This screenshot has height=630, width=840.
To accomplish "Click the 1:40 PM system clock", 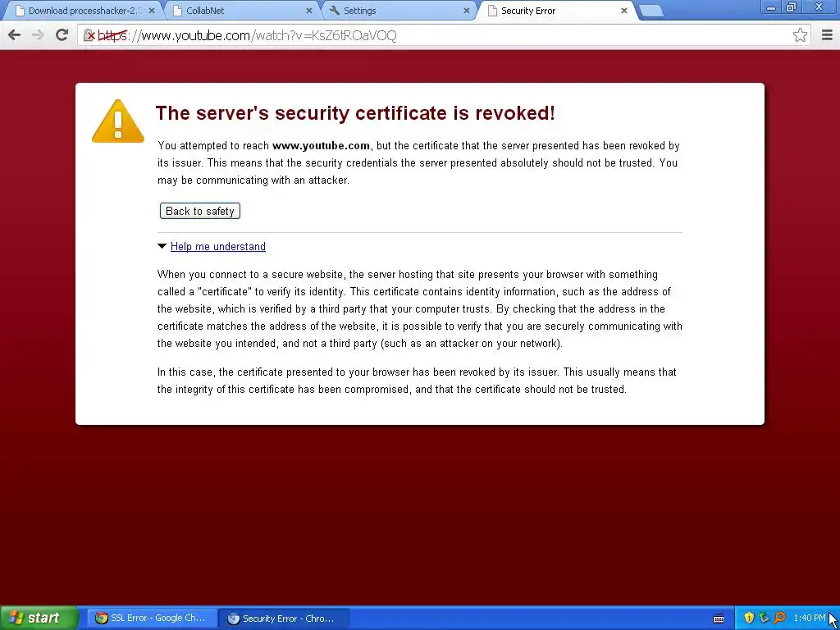I will click(x=810, y=619).
